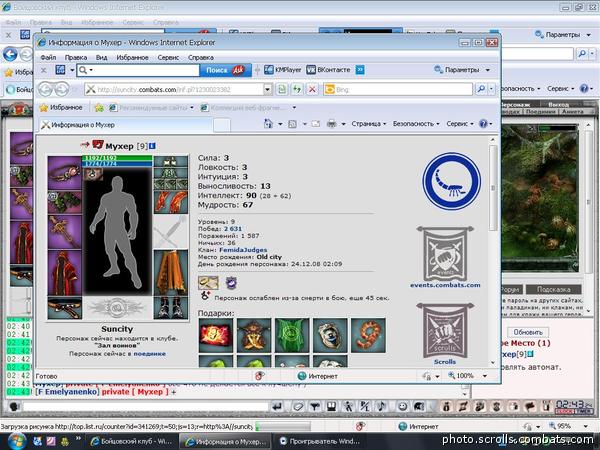Click the 2 631 victories link
Screen dimensions: 600x450
233,229
